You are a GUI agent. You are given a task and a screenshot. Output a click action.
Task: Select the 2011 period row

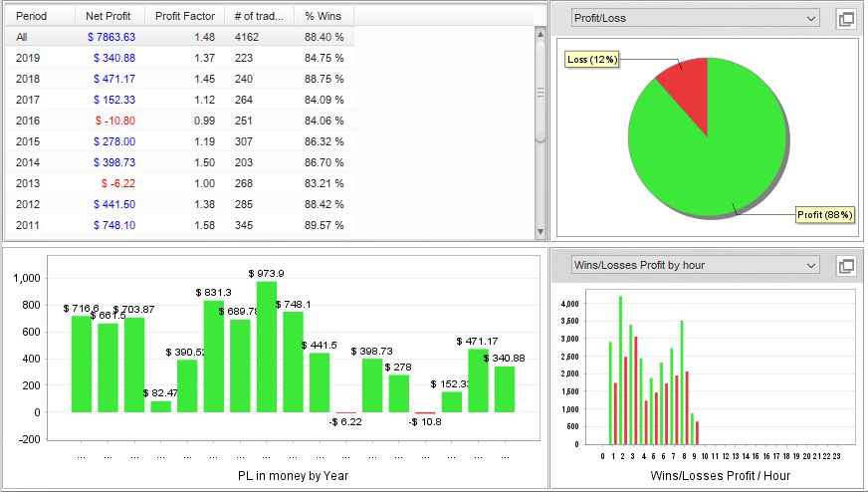(180, 225)
